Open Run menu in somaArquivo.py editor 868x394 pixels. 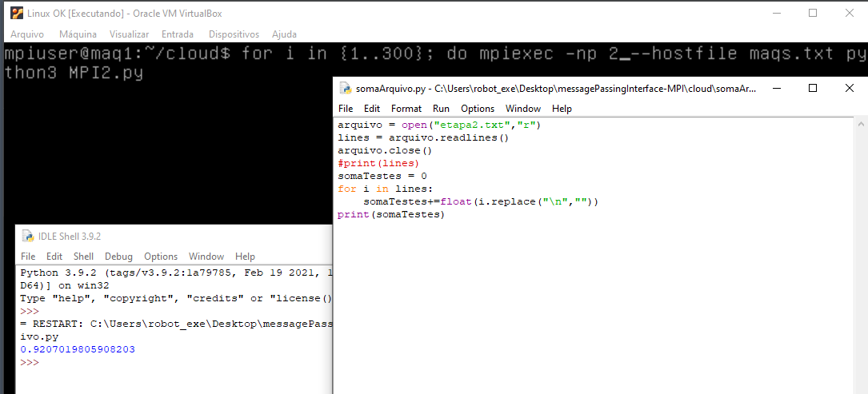[441, 109]
